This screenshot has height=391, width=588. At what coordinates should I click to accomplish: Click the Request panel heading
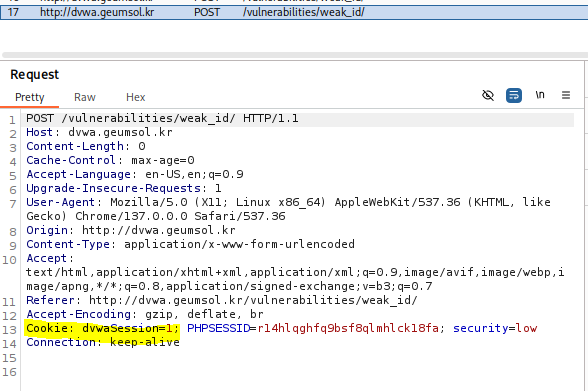point(34,75)
